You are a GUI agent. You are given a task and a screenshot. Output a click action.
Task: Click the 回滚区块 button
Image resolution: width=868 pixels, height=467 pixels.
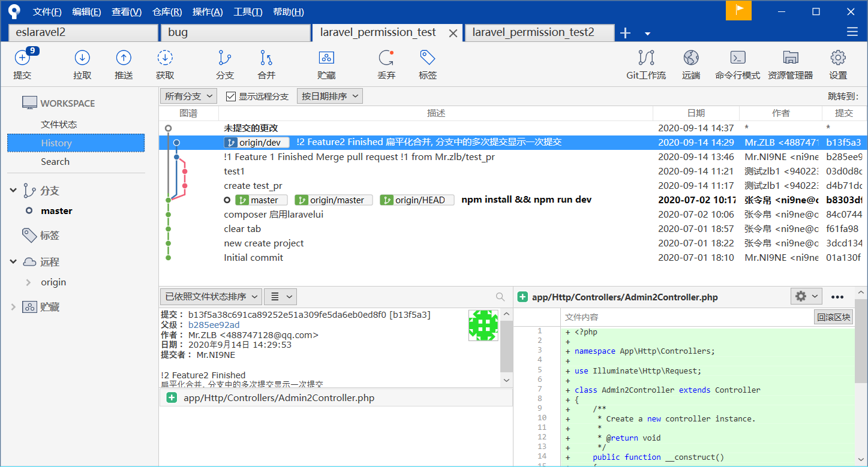click(x=833, y=317)
